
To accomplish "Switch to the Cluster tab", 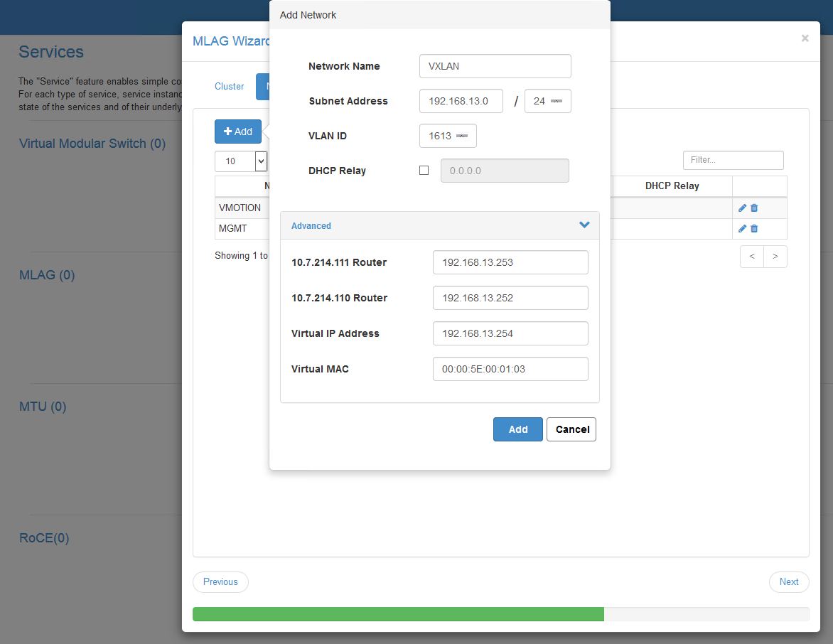I will coord(229,87).
